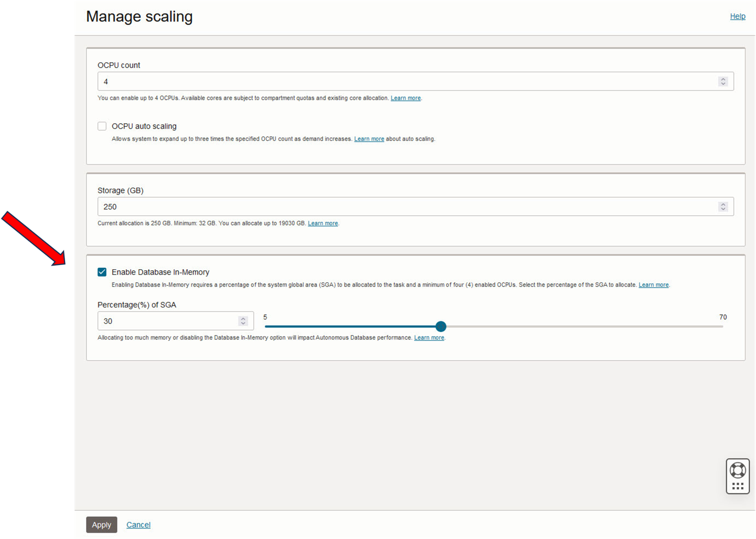The width and height of the screenshot is (756, 539).
Task: Click the OCPU count input field
Action: pos(407,81)
